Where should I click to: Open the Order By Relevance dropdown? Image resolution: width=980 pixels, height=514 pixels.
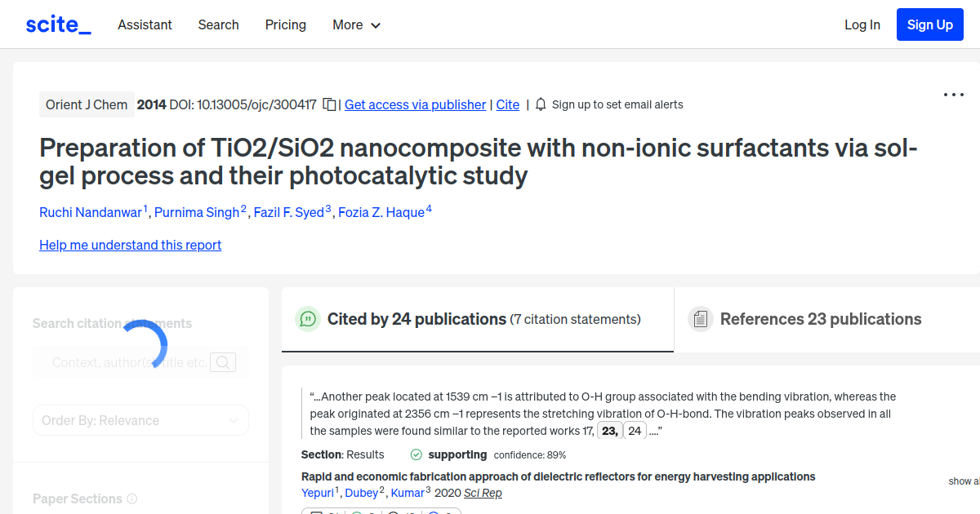(140, 419)
